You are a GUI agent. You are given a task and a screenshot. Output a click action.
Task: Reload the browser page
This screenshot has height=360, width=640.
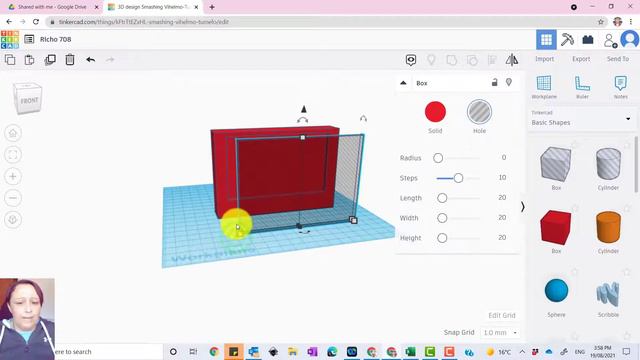click(x=36, y=22)
